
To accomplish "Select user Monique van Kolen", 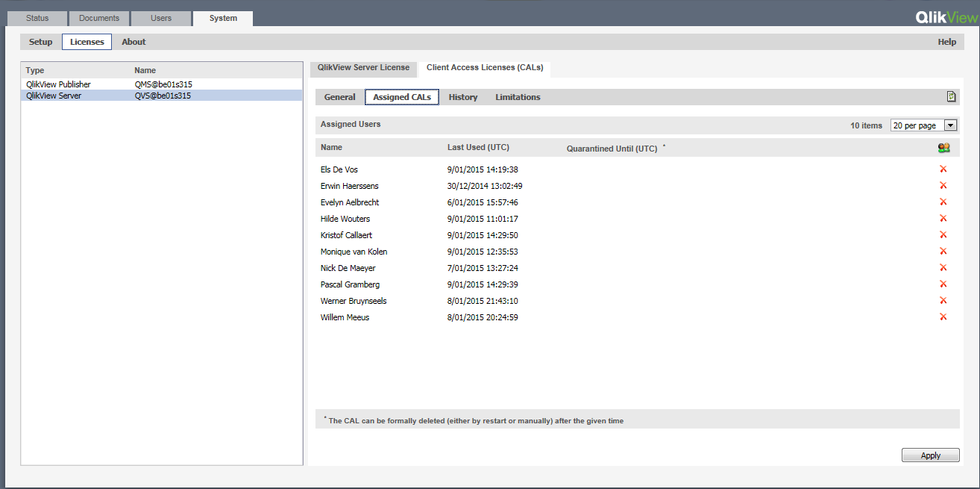I will click(x=354, y=252).
